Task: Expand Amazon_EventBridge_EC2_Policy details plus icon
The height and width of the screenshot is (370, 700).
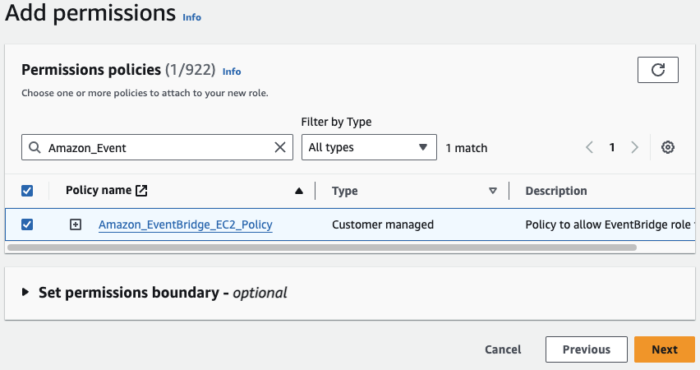Action: click(x=75, y=224)
